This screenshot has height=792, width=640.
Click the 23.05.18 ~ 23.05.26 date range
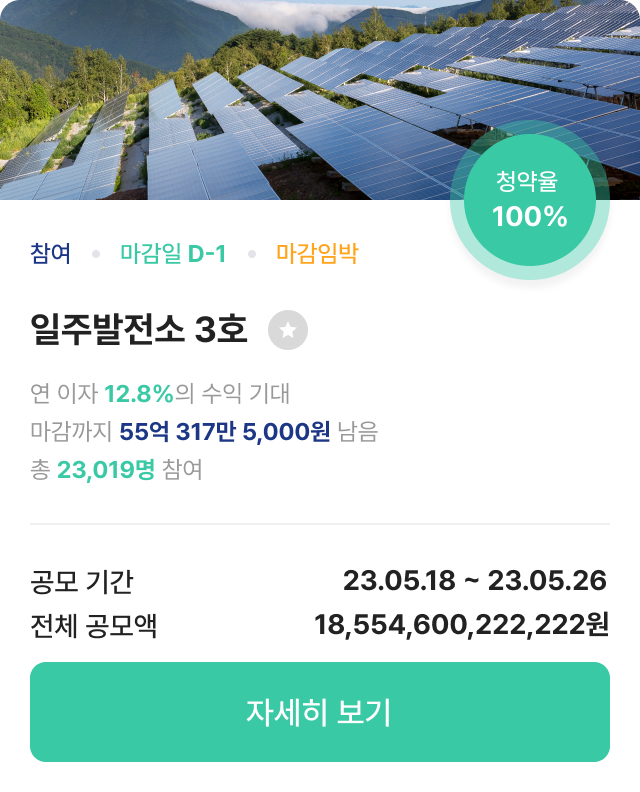[475, 580]
